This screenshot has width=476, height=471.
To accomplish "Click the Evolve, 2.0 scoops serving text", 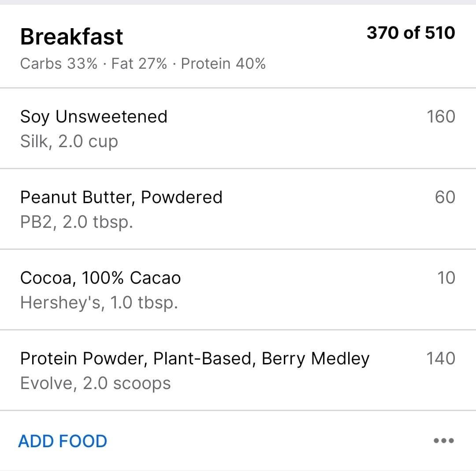I will [95, 383].
